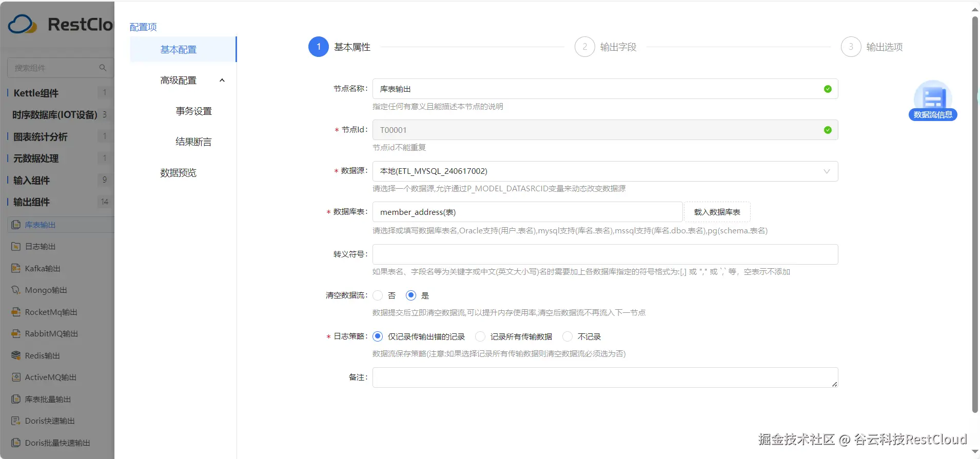Click the Mongo输出 component icon
This screenshot has width=980, height=459.
click(16, 290)
